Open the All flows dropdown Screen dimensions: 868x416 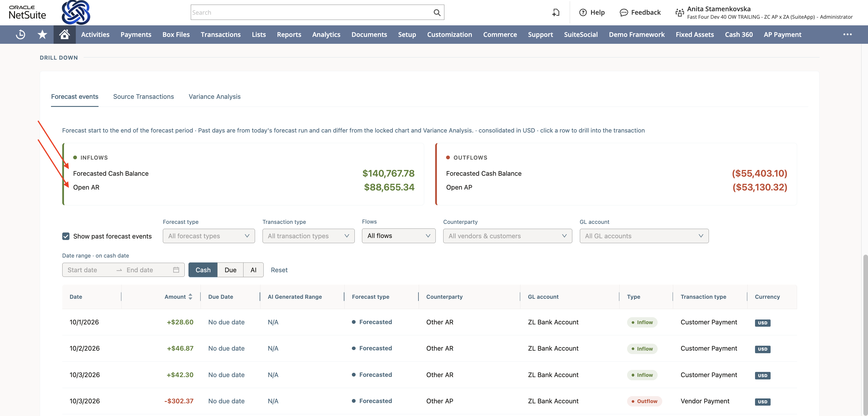tap(399, 236)
